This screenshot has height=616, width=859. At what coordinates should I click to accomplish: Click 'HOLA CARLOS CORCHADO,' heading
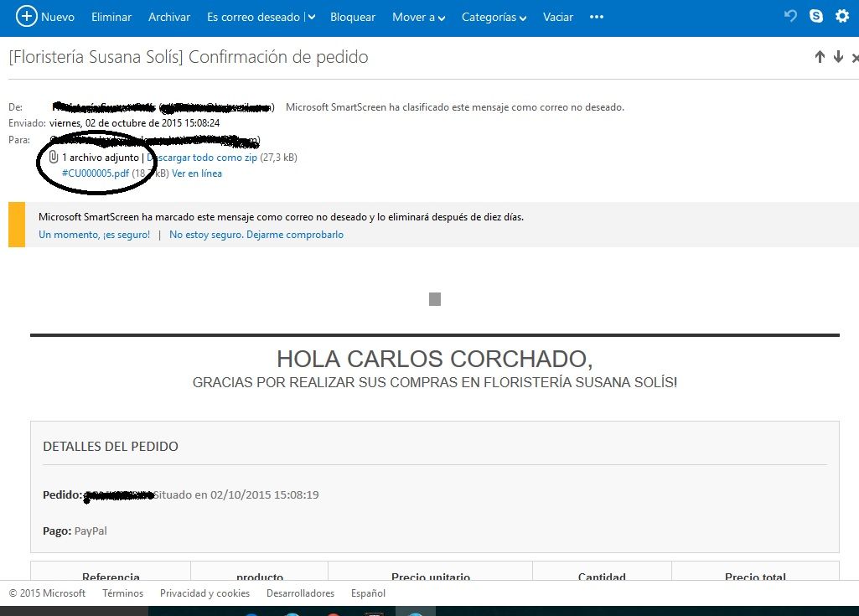[x=435, y=359]
